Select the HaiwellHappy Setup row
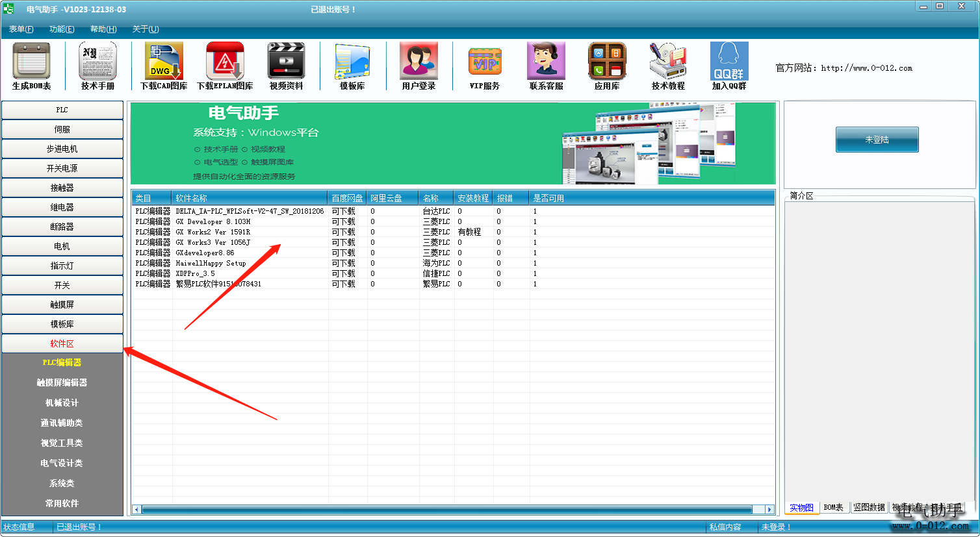980x537 pixels. (453, 263)
